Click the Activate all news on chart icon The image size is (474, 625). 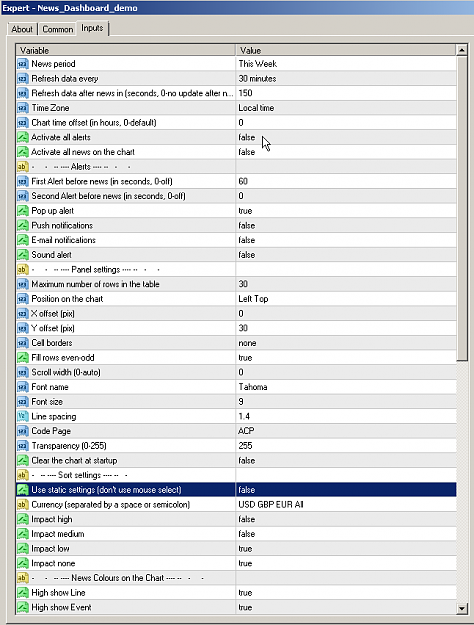[23, 152]
